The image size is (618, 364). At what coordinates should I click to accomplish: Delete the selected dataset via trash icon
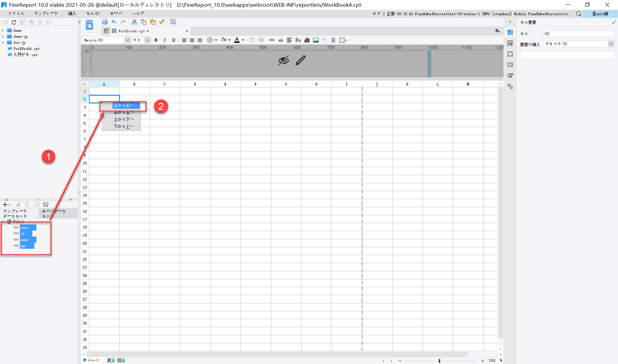[27, 204]
